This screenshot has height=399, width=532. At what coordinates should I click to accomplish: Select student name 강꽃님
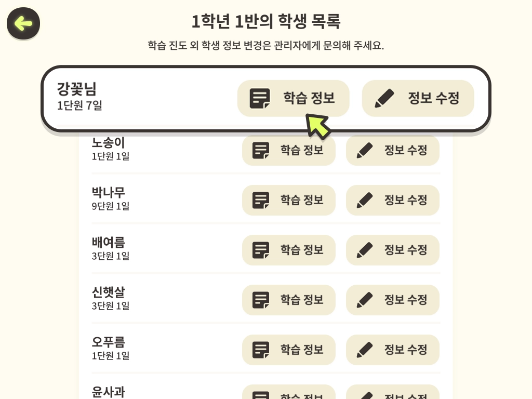[x=77, y=89]
